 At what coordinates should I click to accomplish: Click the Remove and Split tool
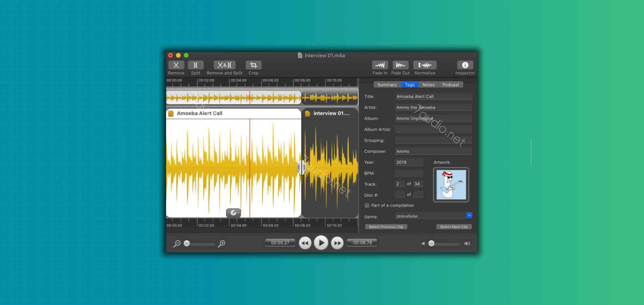pos(224,65)
